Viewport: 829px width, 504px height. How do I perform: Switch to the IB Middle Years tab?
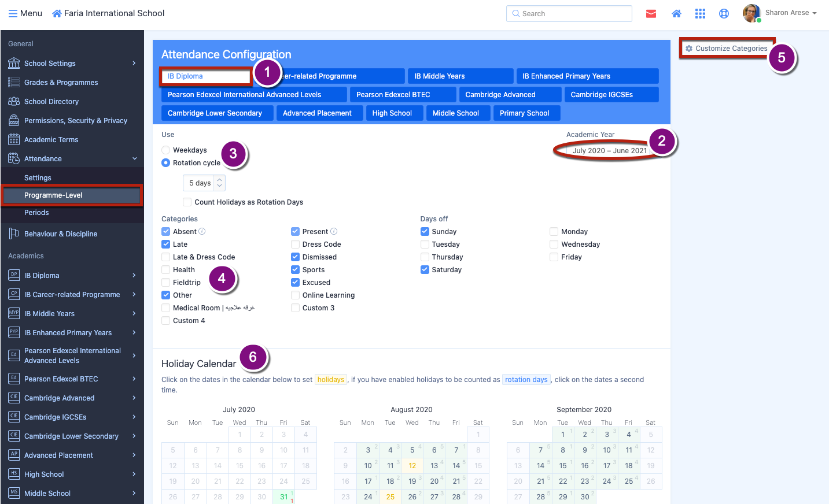pyautogui.click(x=460, y=76)
